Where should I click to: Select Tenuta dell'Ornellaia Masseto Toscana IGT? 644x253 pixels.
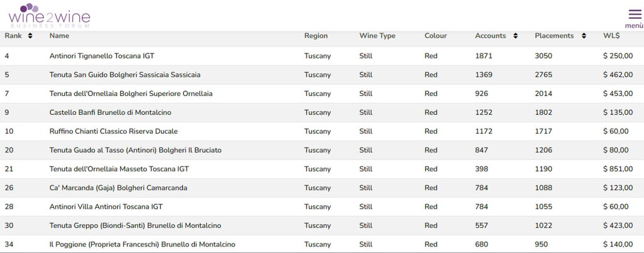pos(119,169)
